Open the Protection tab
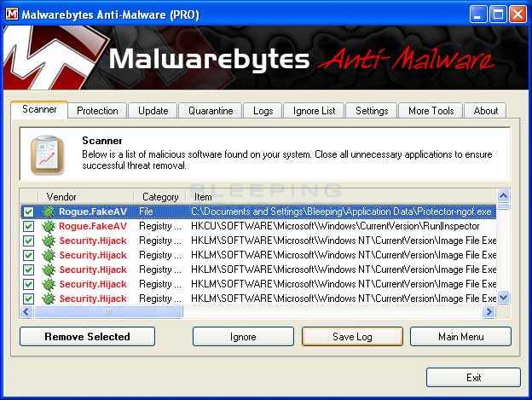 click(x=97, y=111)
